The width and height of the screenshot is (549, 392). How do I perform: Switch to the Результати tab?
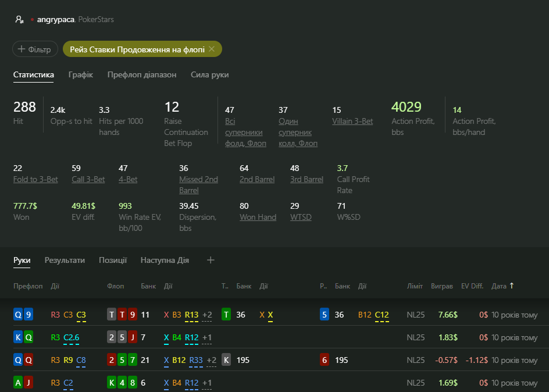pos(65,260)
